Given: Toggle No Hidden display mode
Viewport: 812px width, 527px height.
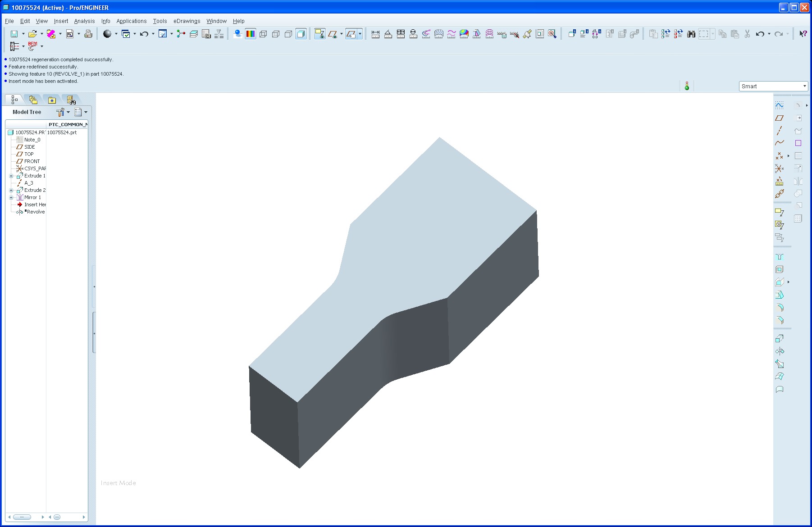Looking at the screenshot, I should pyautogui.click(x=288, y=34).
